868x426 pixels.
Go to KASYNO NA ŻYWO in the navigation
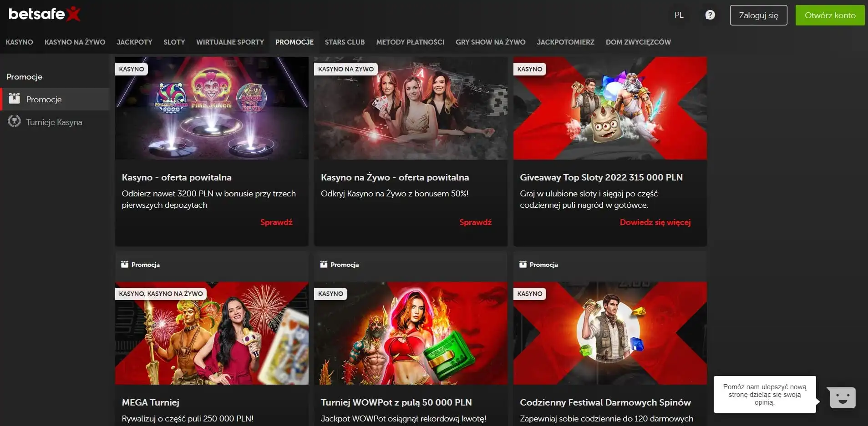(x=75, y=42)
